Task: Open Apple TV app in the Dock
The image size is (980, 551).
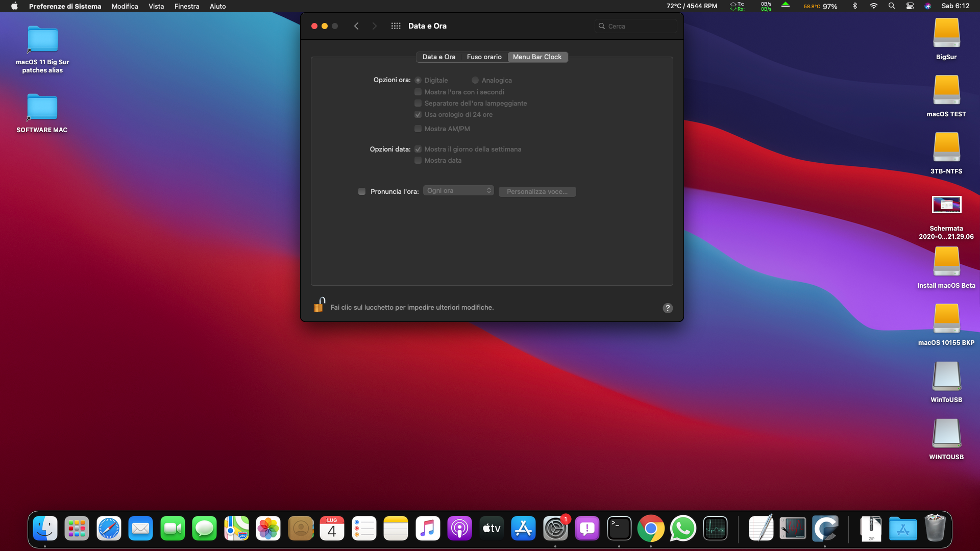Action: pyautogui.click(x=492, y=529)
